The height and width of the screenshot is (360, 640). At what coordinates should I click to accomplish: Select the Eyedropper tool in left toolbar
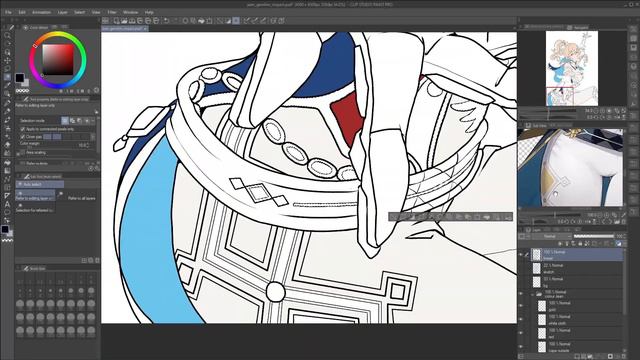point(7,85)
